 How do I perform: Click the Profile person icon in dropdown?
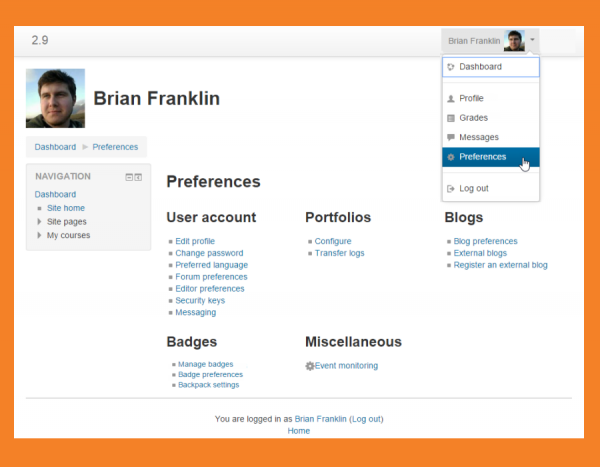(x=451, y=99)
